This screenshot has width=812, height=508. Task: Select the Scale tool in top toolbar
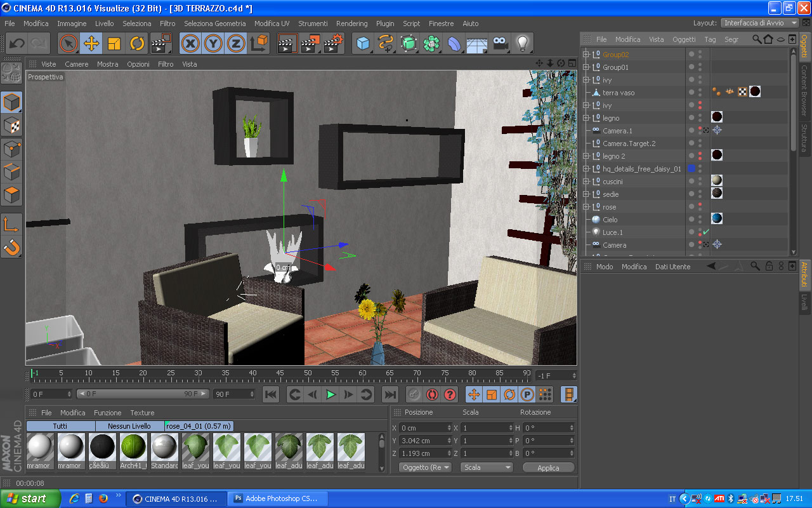coord(114,44)
